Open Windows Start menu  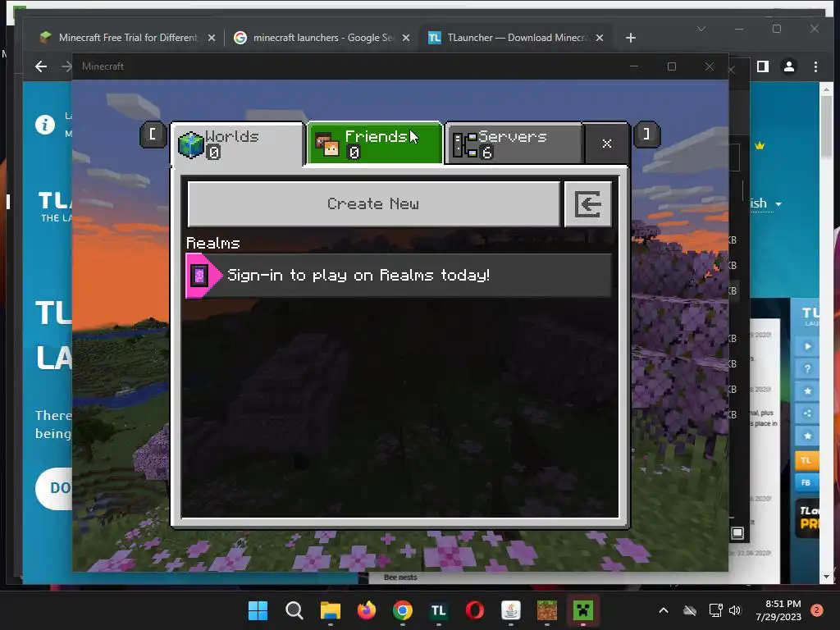258,610
